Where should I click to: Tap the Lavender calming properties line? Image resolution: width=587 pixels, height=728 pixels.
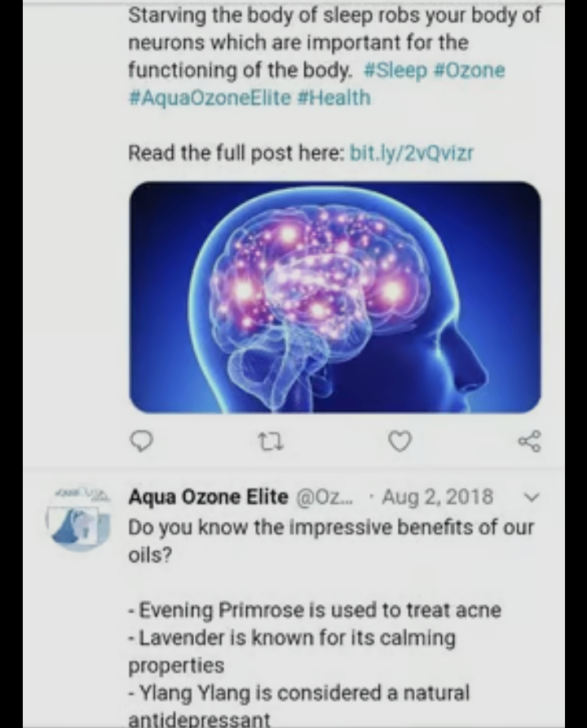pyautogui.click(x=292, y=651)
